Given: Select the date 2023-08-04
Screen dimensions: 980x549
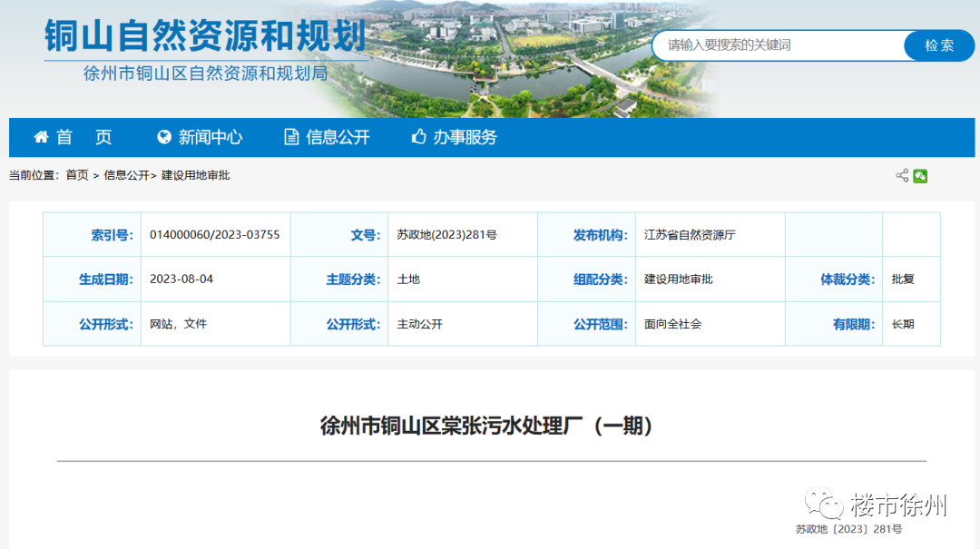Looking at the screenshot, I should pyautogui.click(x=181, y=279).
